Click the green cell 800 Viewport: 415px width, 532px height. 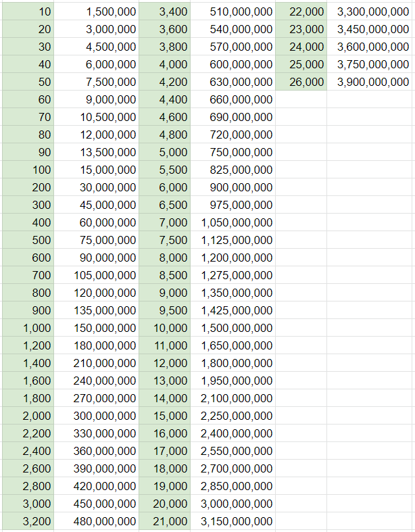pos(28,293)
